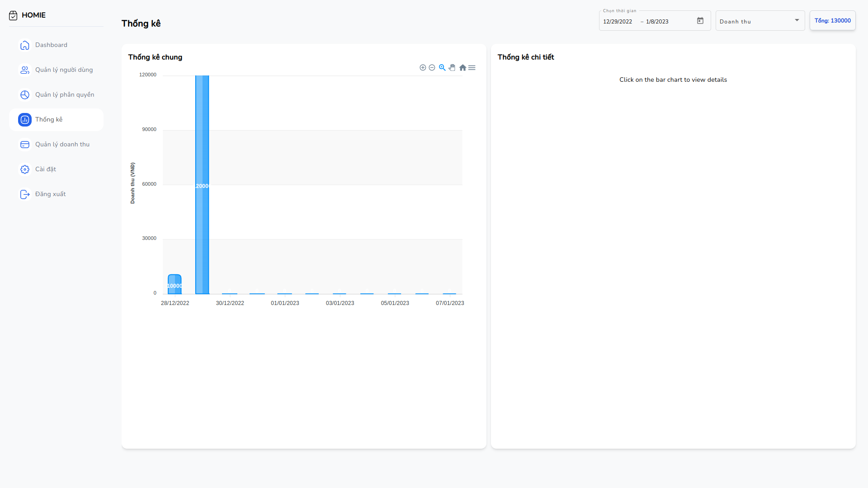Click the Cài đặt gear icon
The image size is (868, 488).
[x=25, y=169]
